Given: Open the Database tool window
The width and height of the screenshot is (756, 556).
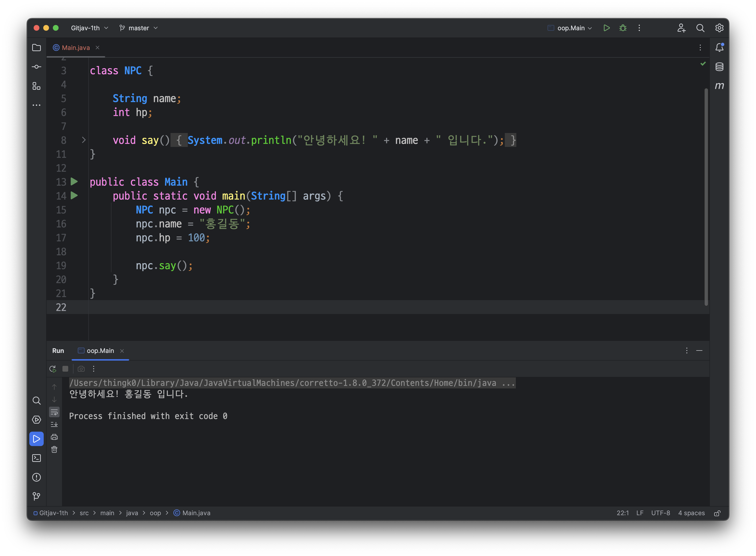Looking at the screenshot, I should tap(719, 67).
